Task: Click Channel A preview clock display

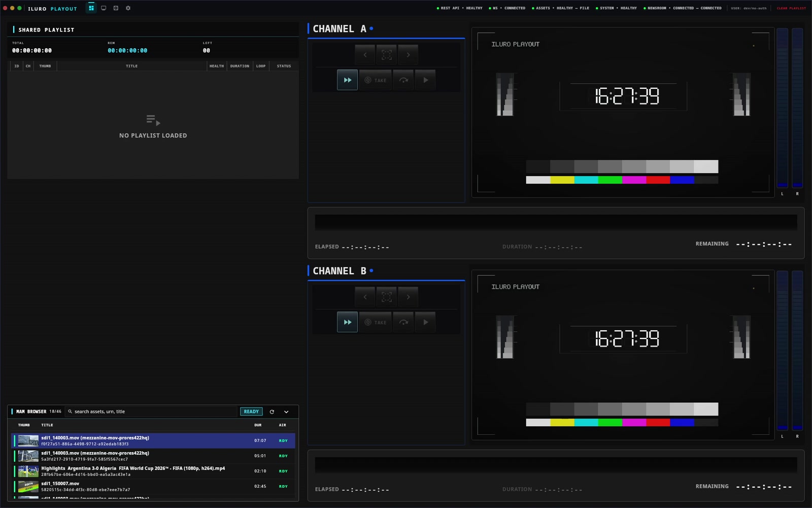Action: [x=627, y=96]
